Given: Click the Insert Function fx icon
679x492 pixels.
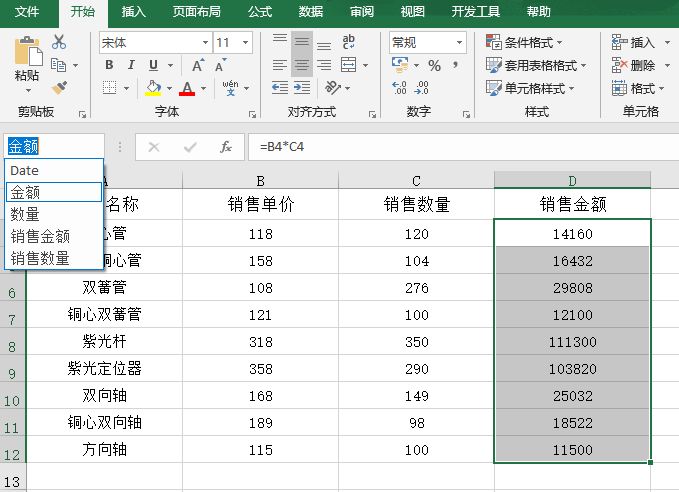Looking at the screenshot, I should pyautogui.click(x=226, y=147).
